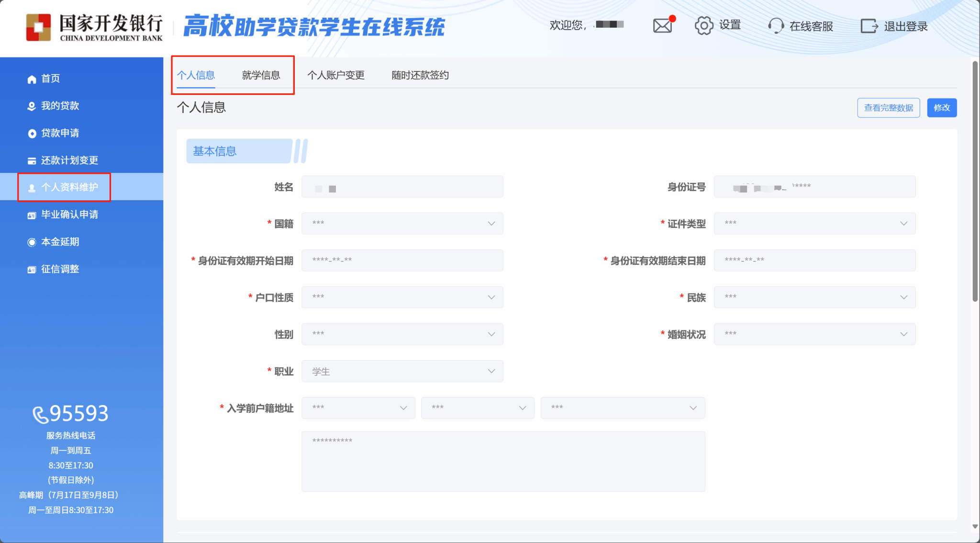The image size is (980, 543).
Task: Open the 婚姻状况 dropdown
Action: (814, 334)
